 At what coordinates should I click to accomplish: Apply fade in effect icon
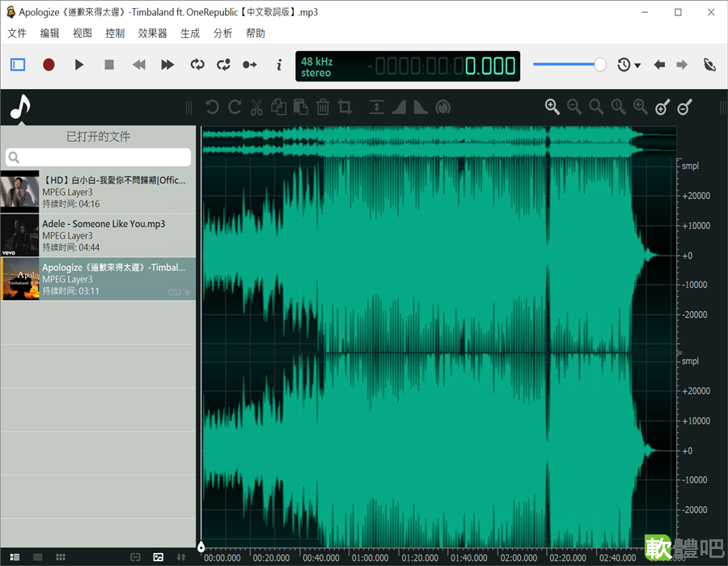click(x=399, y=108)
